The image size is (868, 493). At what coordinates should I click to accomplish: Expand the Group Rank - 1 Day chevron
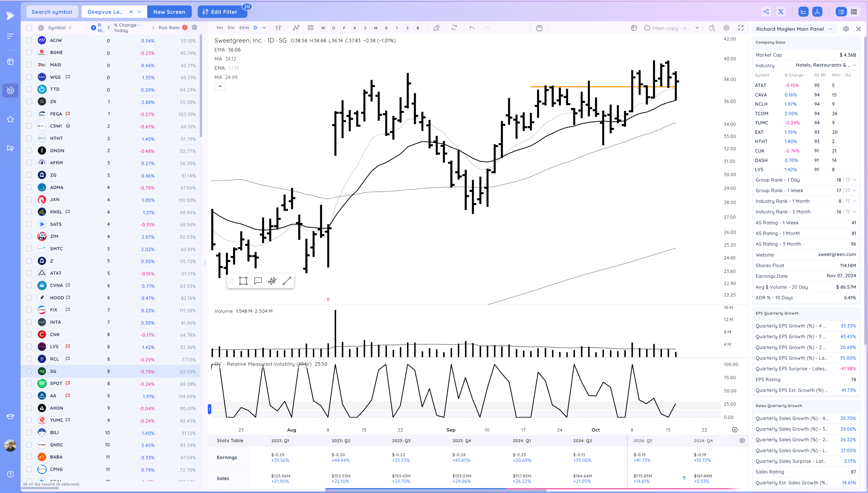tap(855, 180)
